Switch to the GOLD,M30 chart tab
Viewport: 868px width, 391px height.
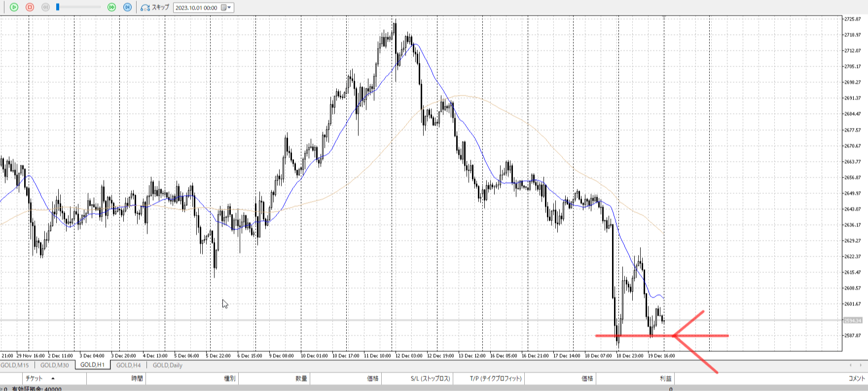[54, 365]
